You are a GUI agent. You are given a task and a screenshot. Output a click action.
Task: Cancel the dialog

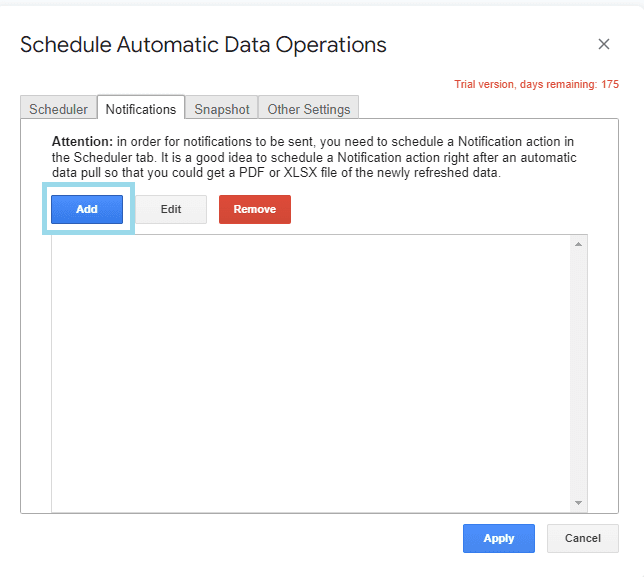pyautogui.click(x=582, y=538)
